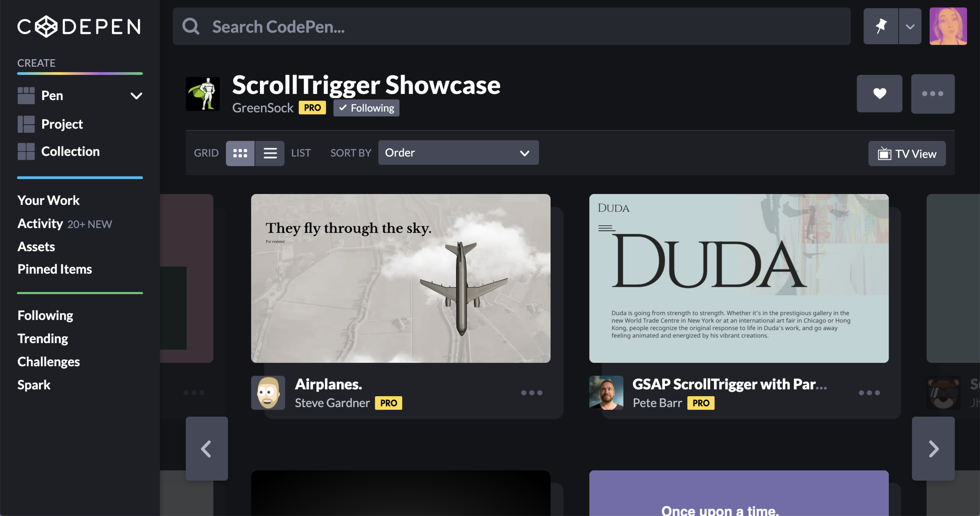Launch TV View for the collection
Image resolution: width=980 pixels, height=516 pixels.
pyautogui.click(x=907, y=154)
